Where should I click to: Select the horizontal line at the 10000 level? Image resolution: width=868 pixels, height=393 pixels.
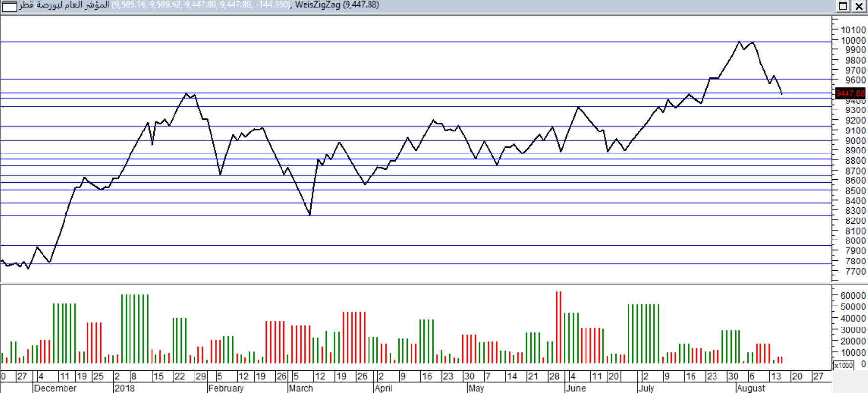coord(415,42)
